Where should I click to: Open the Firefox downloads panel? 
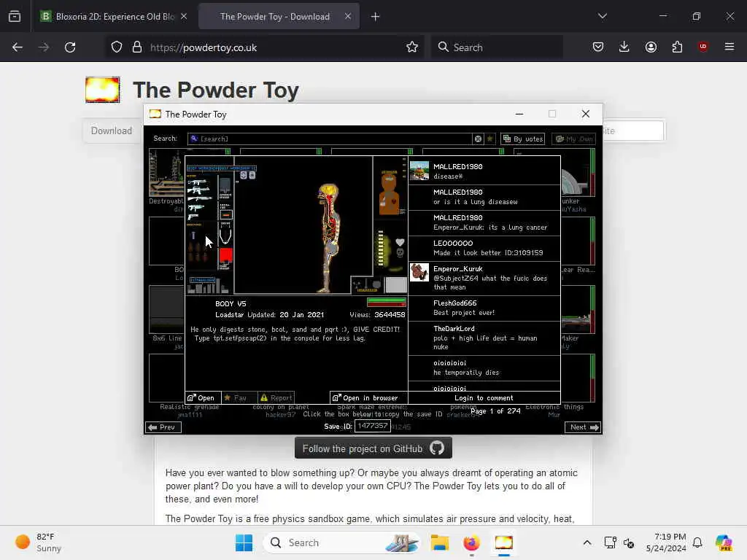click(624, 47)
